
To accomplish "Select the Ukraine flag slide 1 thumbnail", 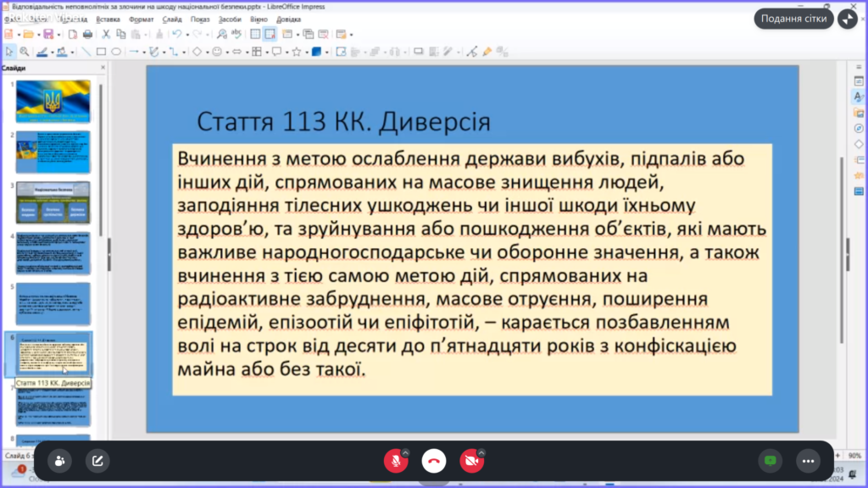I will (53, 102).
